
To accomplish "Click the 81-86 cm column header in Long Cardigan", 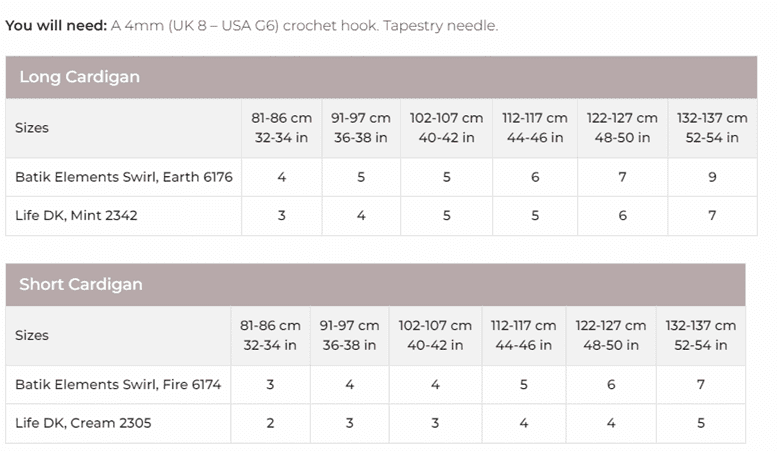I will 282,128.
